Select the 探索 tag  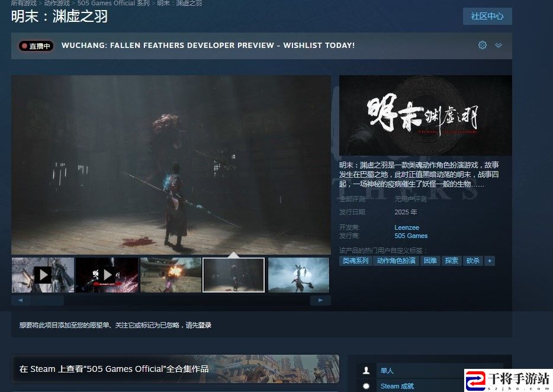[451, 261]
